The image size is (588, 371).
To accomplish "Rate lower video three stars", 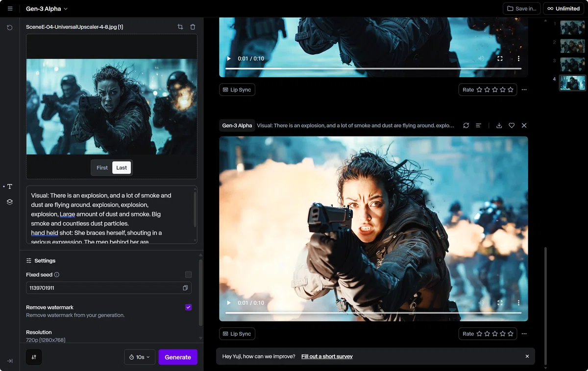I will [x=495, y=334].
